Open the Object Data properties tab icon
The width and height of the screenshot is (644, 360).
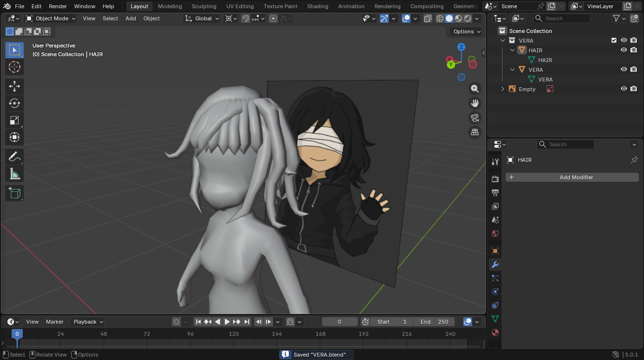tap(495, 319)
